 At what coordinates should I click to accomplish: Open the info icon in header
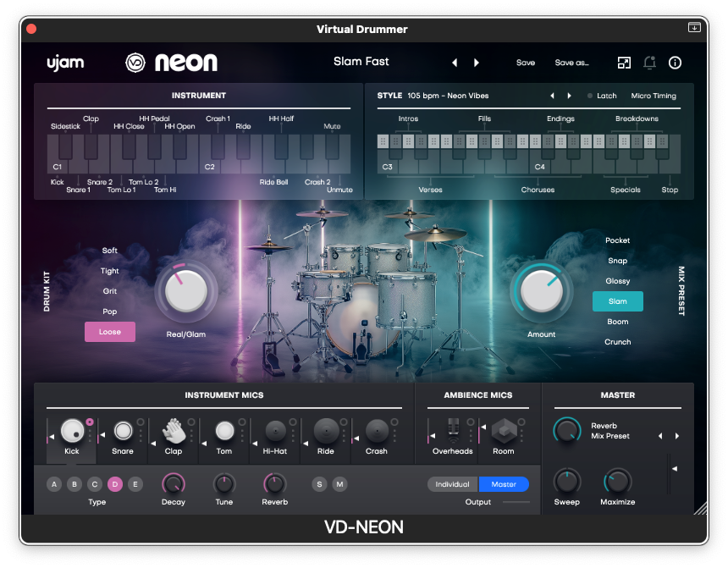[x=675, y=63]
